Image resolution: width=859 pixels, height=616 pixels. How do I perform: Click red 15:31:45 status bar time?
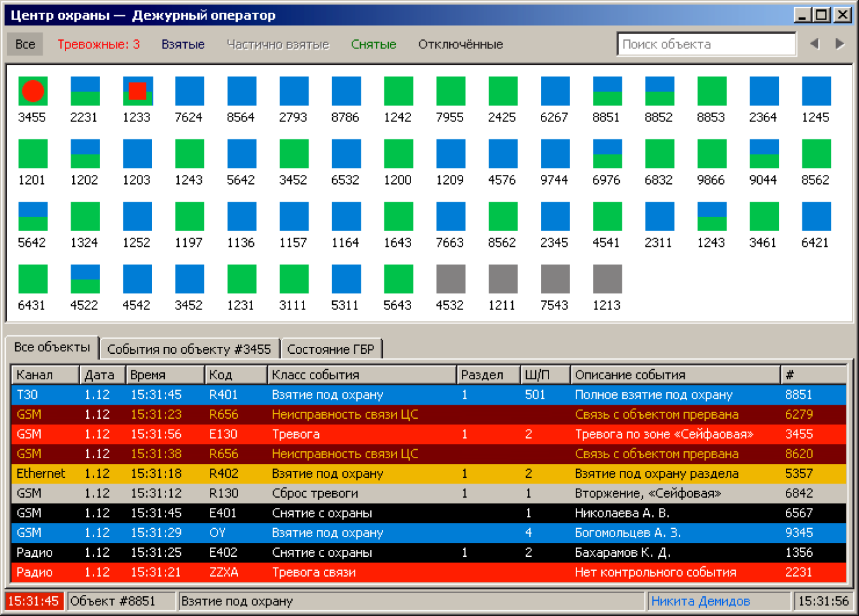(34, 601)
